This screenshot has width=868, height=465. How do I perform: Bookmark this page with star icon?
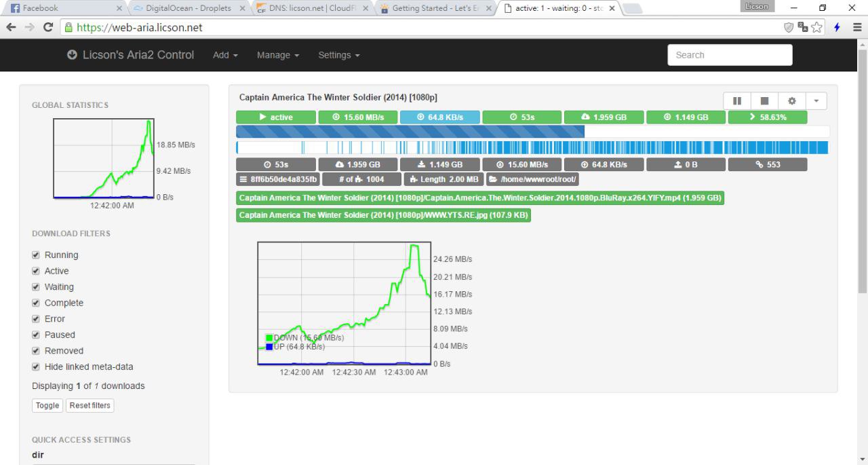(x=817, y=28)
